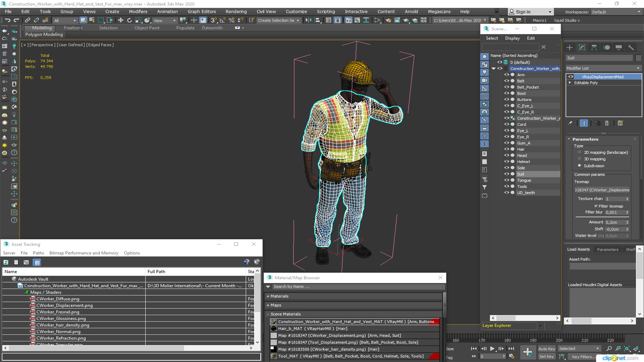This screenshot has width=644, height=362.
Task: Expand the Editable Poly stack entry
Action: [570, 82]
